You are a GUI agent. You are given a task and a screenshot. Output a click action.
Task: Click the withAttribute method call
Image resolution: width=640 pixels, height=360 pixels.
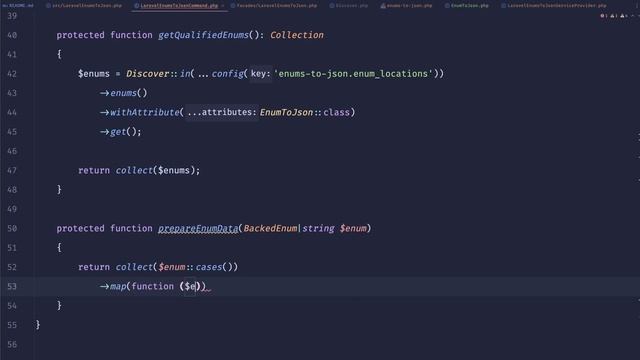(x=144, y=112)
